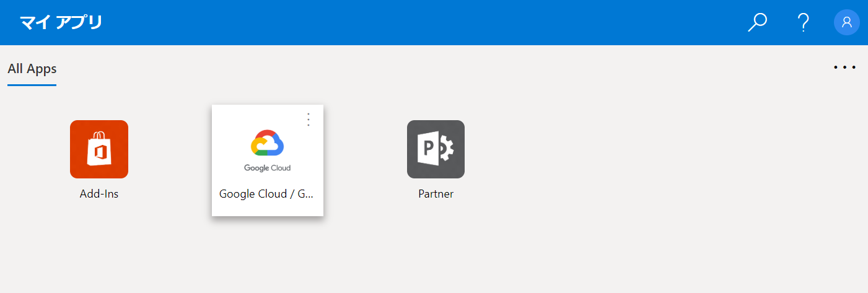The image size is (868, 293).
Task: Launch the gray Partner app icon
Action: point(436,149)
